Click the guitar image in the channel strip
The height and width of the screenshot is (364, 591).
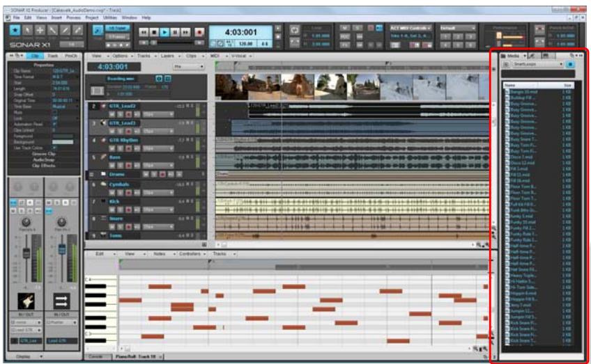26,301
